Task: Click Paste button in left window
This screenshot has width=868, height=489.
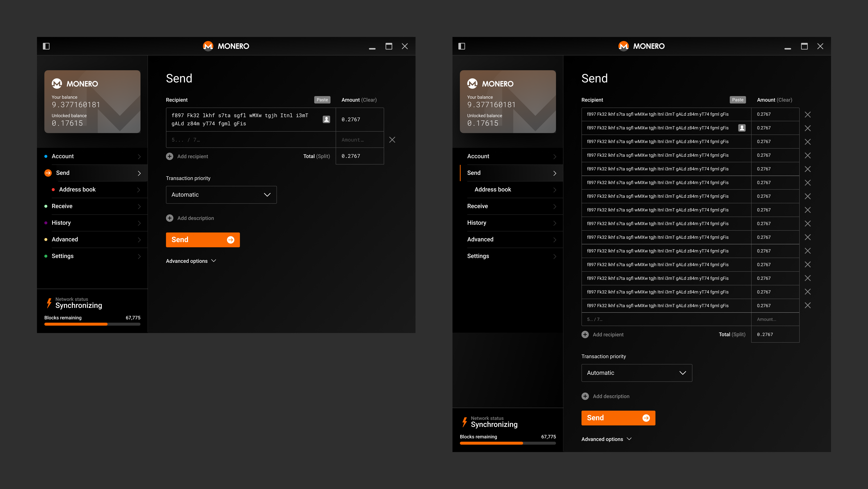Action: (322, 100)
